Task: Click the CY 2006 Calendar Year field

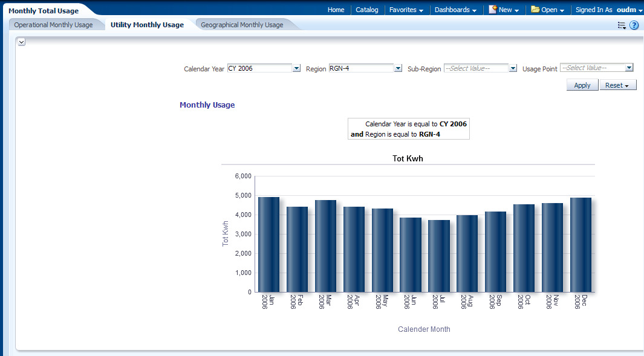Action: coord(260,68)
